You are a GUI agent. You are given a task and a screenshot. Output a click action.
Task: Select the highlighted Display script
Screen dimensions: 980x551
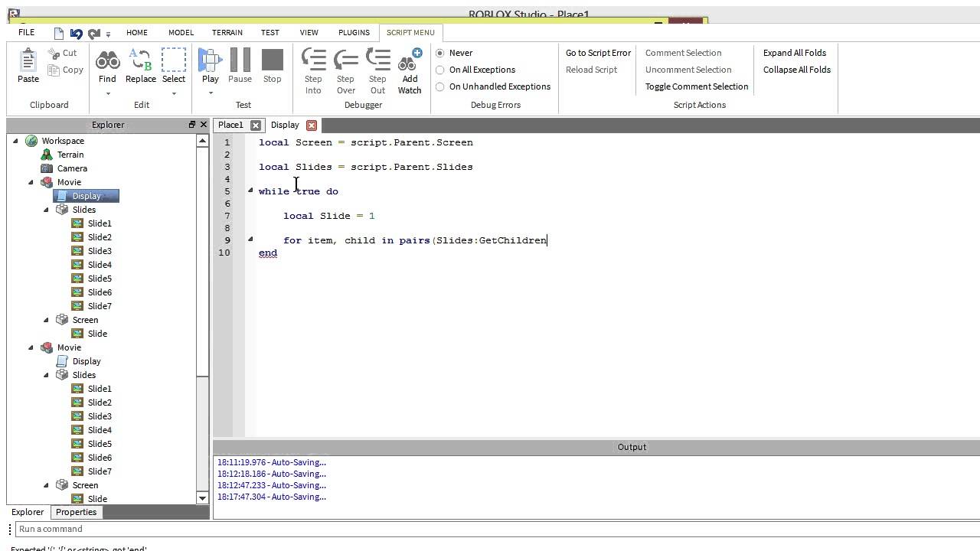pos(87,196)
